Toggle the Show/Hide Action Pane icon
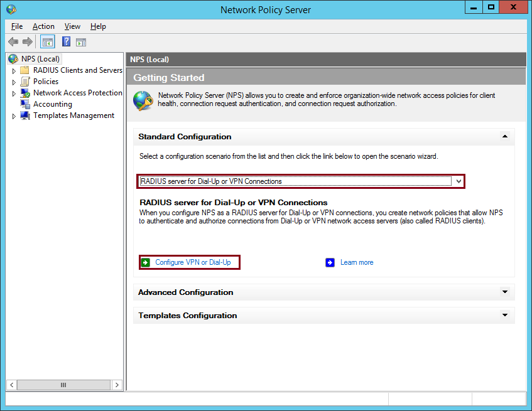 tap(81, 42)
